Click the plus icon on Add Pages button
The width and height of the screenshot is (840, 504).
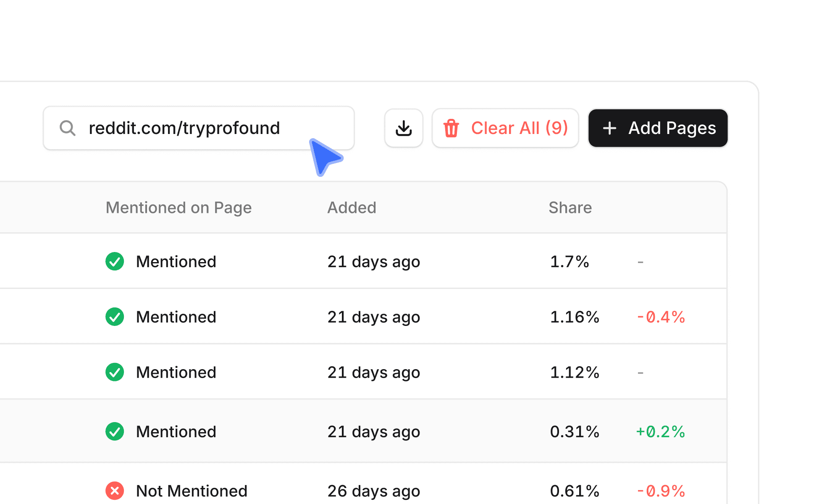[x=609, y=128]
